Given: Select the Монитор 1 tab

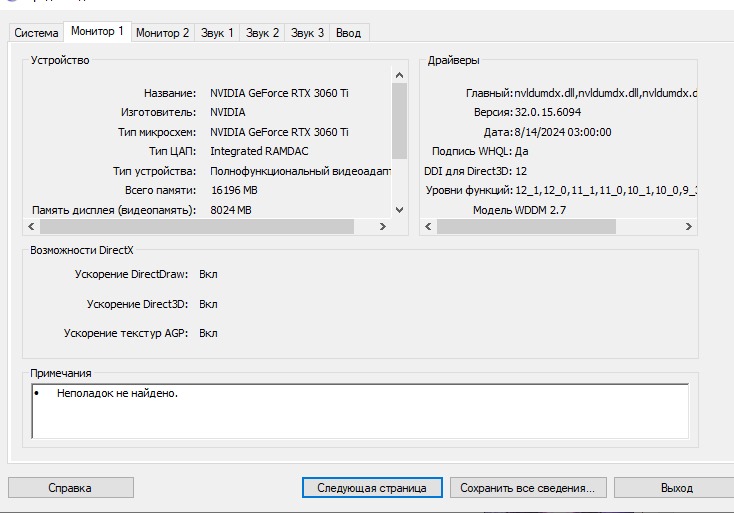Looking at the screenshot, I should [97, 31].
